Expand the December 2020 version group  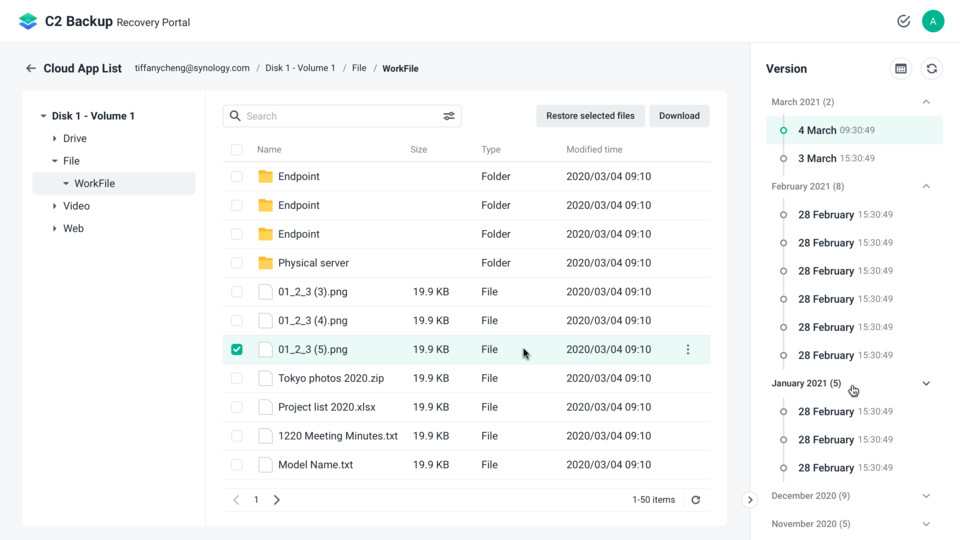pyautogui.click(x=926, y=496)
